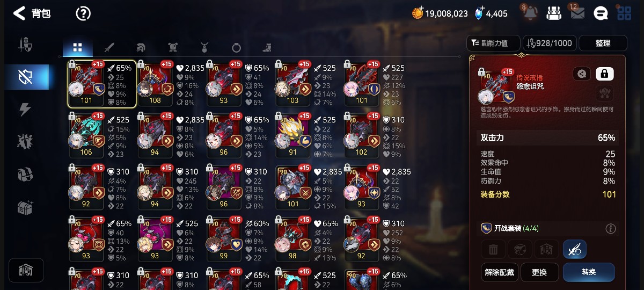The width and height of the screenshot is (644, 290).
Task: Go back from the 背包 screen
Action: [19, 13]
